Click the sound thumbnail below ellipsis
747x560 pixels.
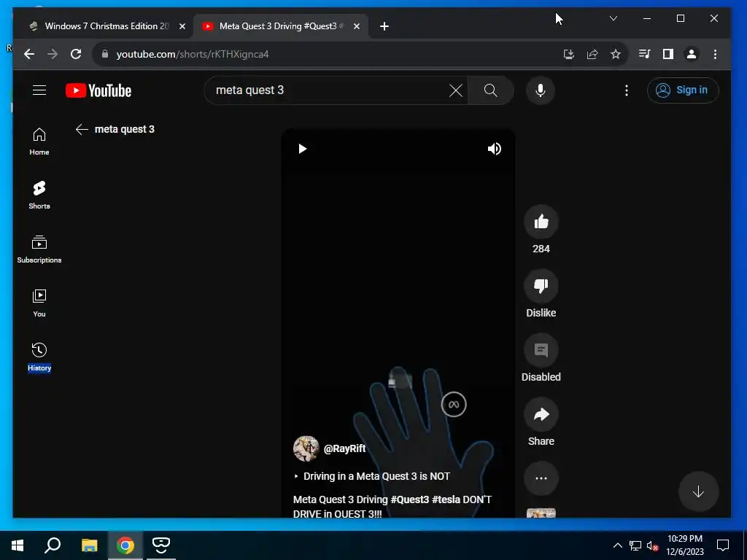(541, 513)
